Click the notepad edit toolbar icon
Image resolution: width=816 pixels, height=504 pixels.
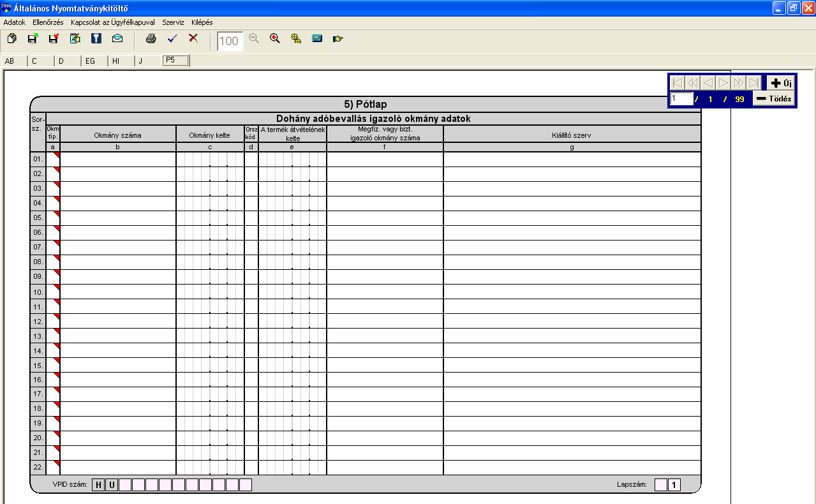tap(75, 39)
